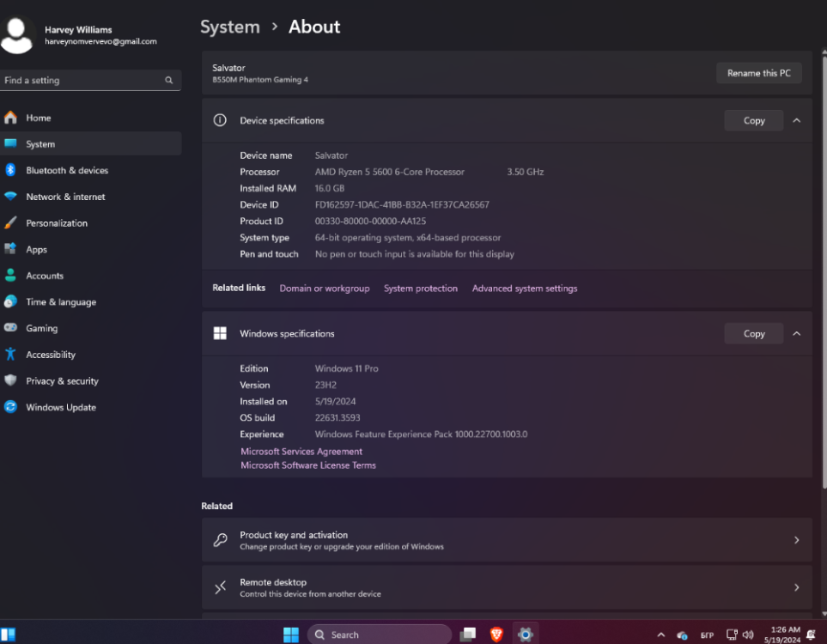
Task: Click the OS build 22631.3593 value
Action: click(x=337, y=417)
